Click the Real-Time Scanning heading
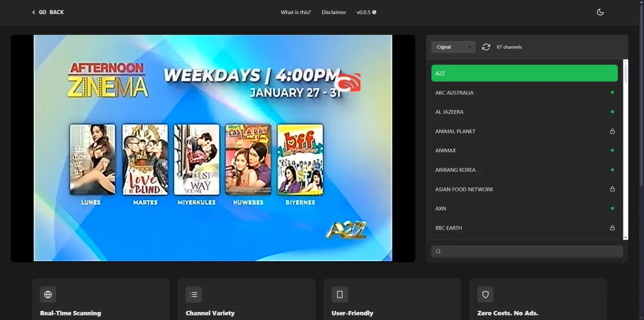The image size is (644, 320). pyautogui.click(x=70, y=313)
